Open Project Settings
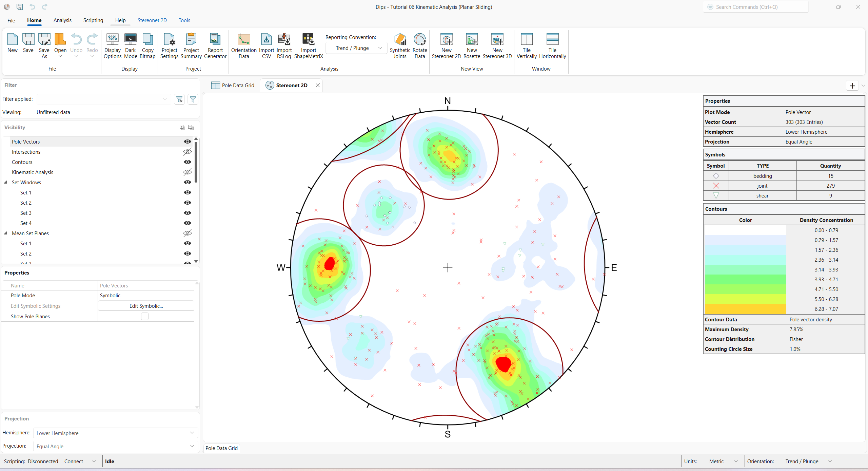This screenshot has width=868, height=471. pos(169,45)
